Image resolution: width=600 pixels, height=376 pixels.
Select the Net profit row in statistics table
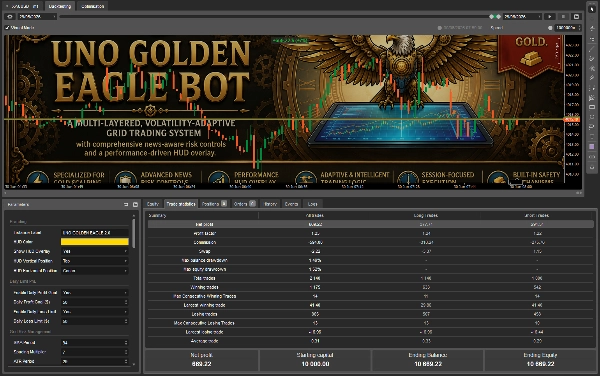click(370, 224)
